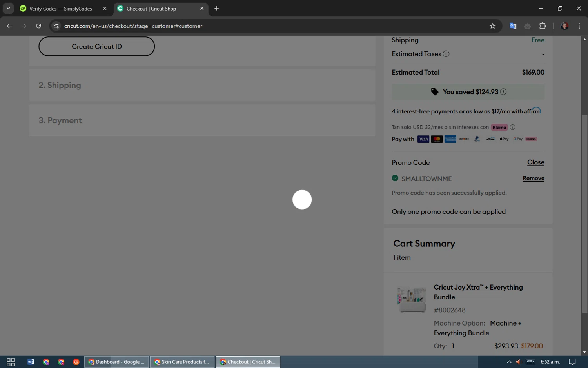
Task: Click the Apple Pay payment icon
Action: coord(504,139)
